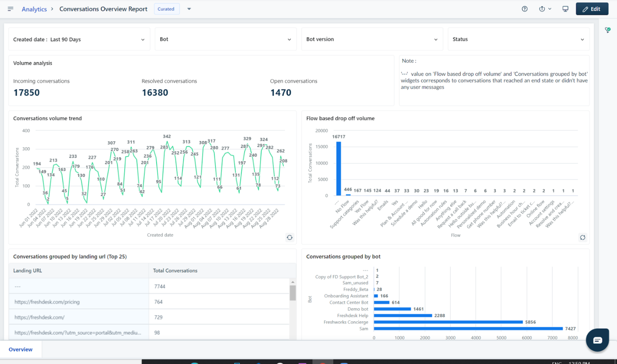Viewport: 617px width, 364px height.
Task: Click the Freshdesk Help bar 2288
Action: [403, 315]
